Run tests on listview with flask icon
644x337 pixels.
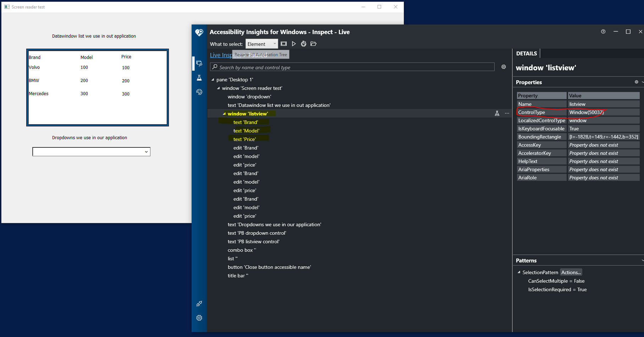tap(497, 113)
